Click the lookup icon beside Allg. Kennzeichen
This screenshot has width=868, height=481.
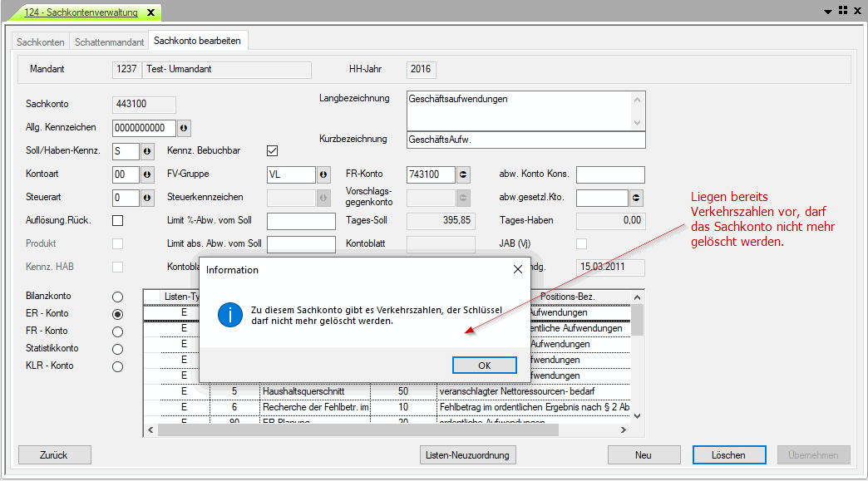click(184, 128)
